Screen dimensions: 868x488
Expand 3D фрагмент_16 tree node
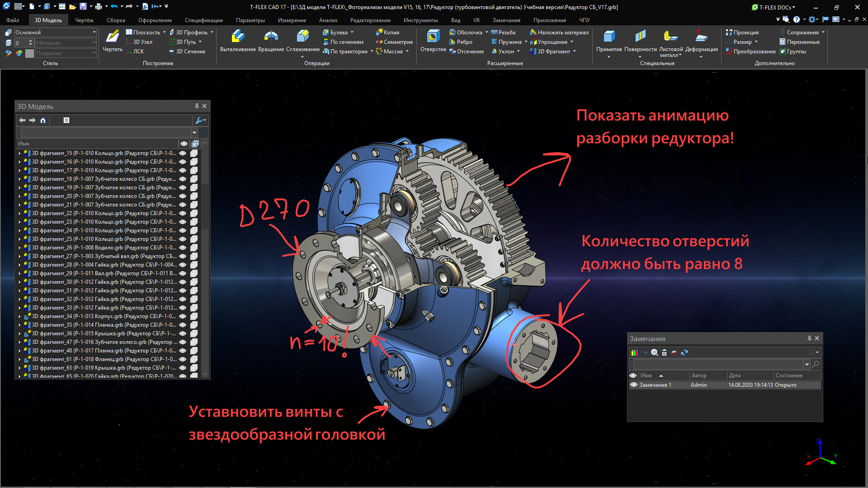(19, 162)
